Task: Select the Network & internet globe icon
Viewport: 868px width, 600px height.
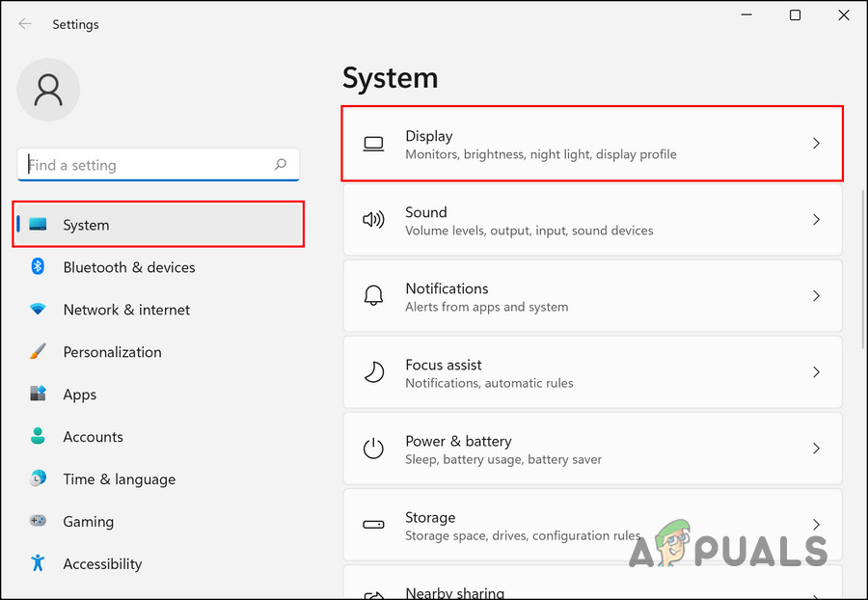Action: click(39, 310)
